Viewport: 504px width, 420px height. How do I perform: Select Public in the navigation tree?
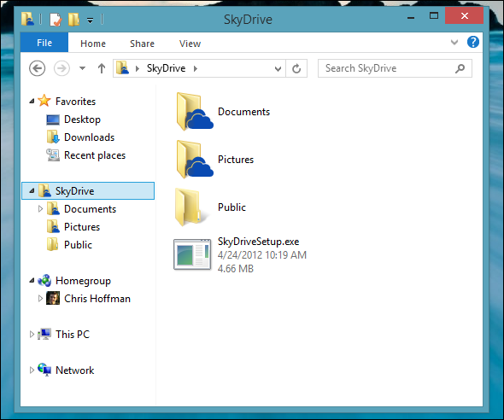tap(78, 245)
